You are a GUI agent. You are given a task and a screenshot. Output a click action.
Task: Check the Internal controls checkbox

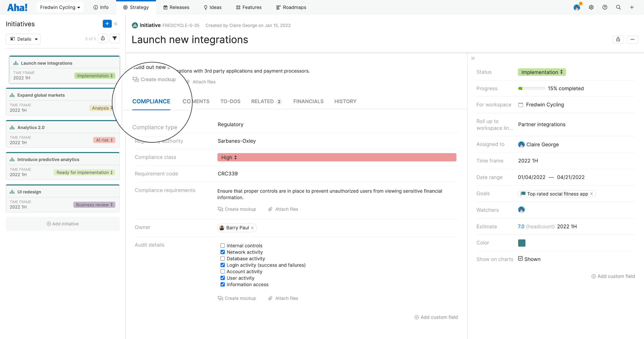click(x=223, y=245)
